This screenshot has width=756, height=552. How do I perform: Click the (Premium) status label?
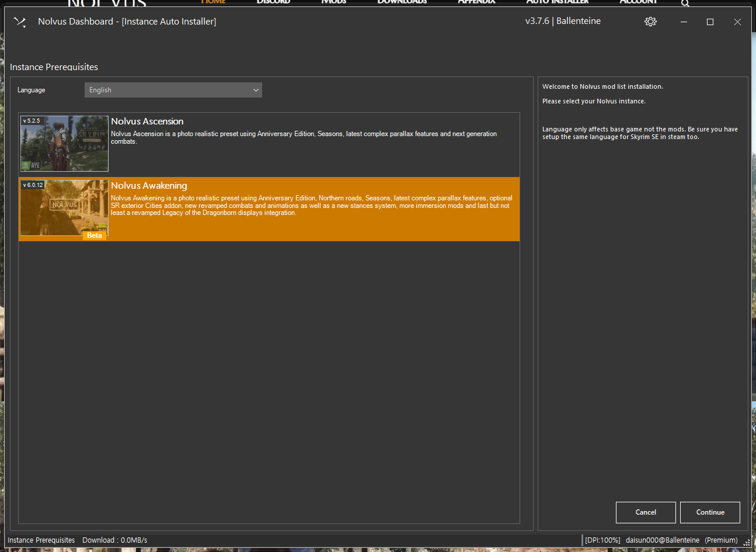click(721, 540)
